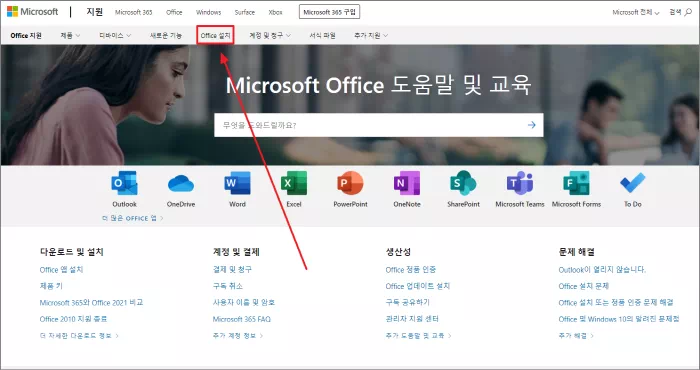Open 더 자세한 다운로드 정보 link
The image size is (700, 370).
tap(79, 335)
